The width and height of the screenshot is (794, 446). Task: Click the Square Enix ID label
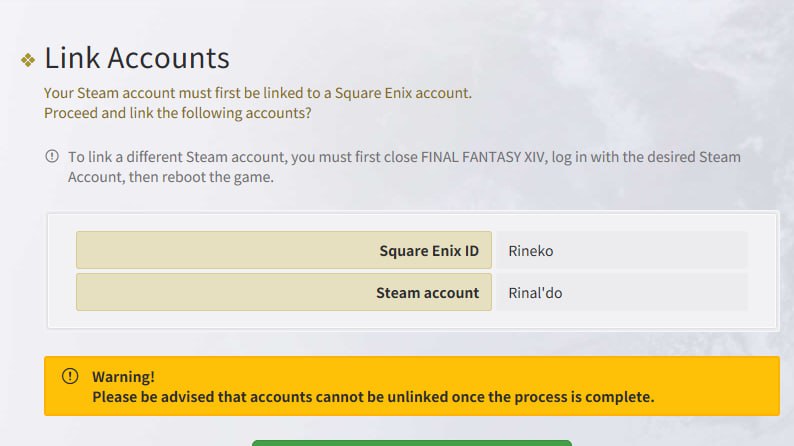(x=428, y=251)
